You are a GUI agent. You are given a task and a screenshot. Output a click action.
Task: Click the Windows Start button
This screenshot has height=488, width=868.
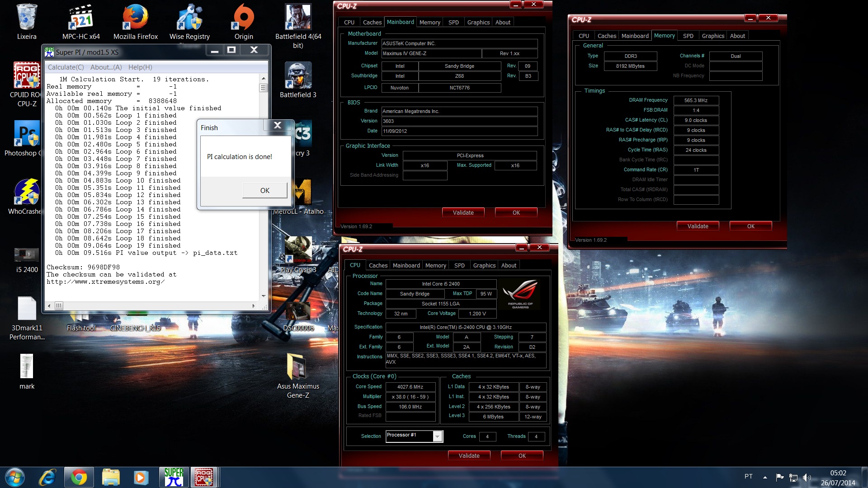14,477
